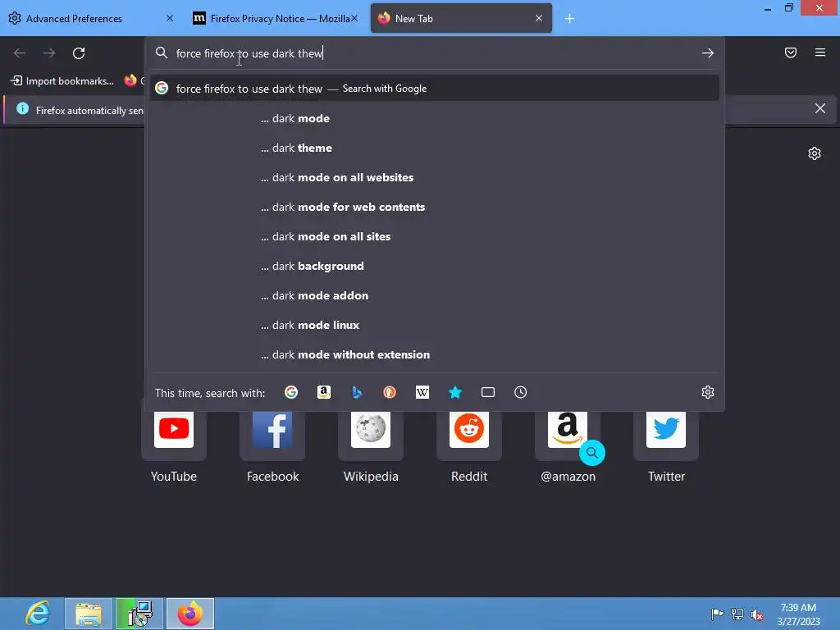Image resolution: width=840 pixels, height=630 pixels.
Task: Open File Explorer from the taskbar
Action: (89, 614)
